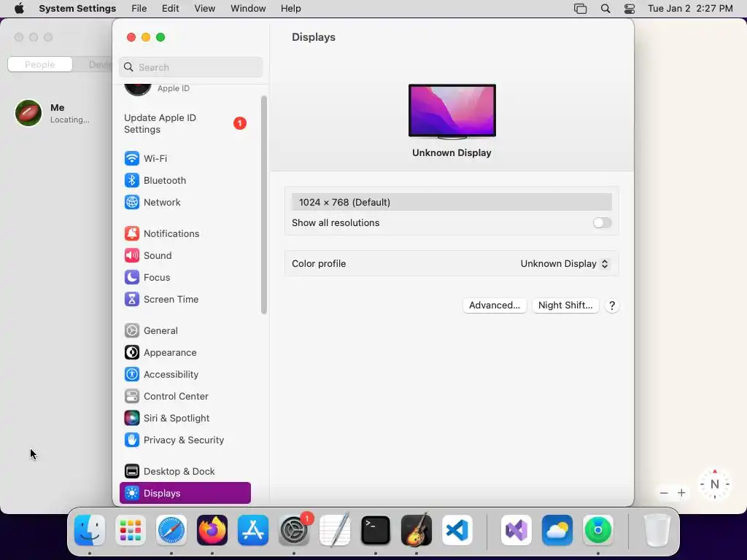This screenshot has height=560, width=747.
Task: Open the Apple menu
Action: (19, 9)
